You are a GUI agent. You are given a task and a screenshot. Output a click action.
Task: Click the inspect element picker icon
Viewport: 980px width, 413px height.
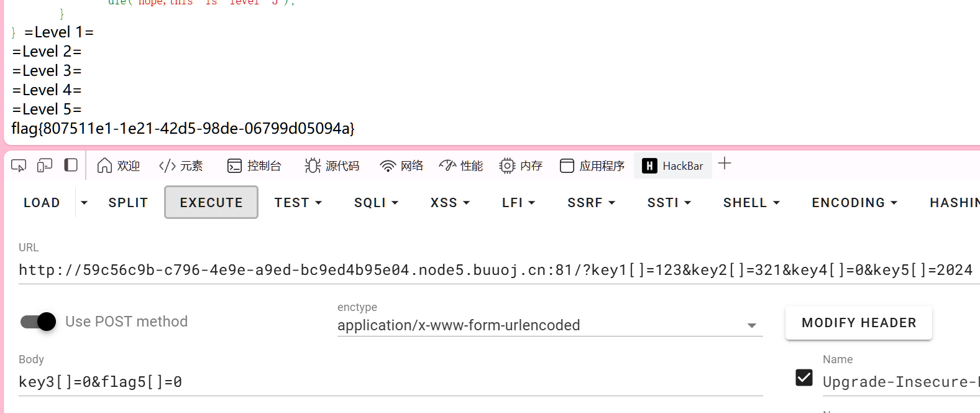pyautogui.click(x=19, y=165)
